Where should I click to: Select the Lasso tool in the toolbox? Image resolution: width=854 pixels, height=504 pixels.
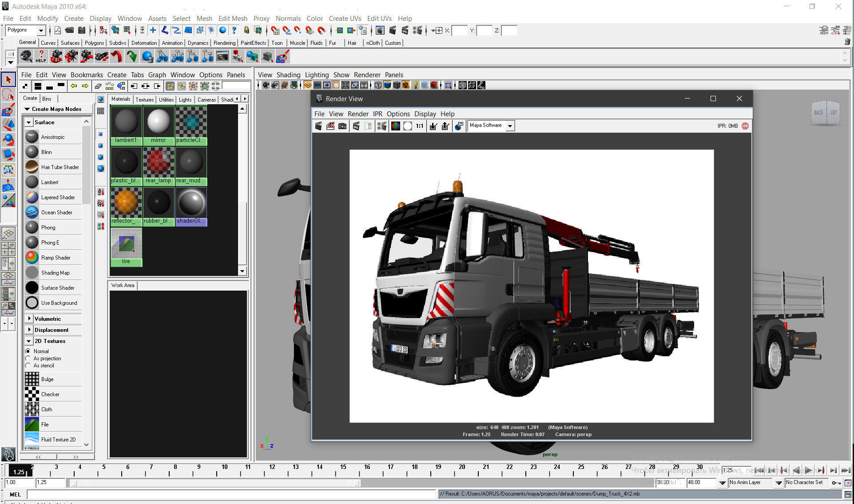point(8,94)
